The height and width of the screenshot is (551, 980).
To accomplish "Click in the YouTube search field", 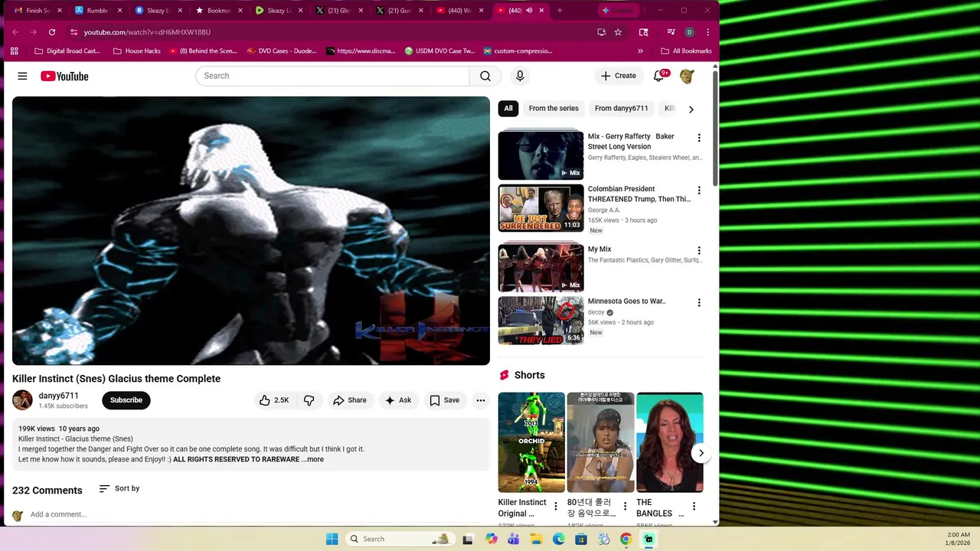I will [332, 76].
